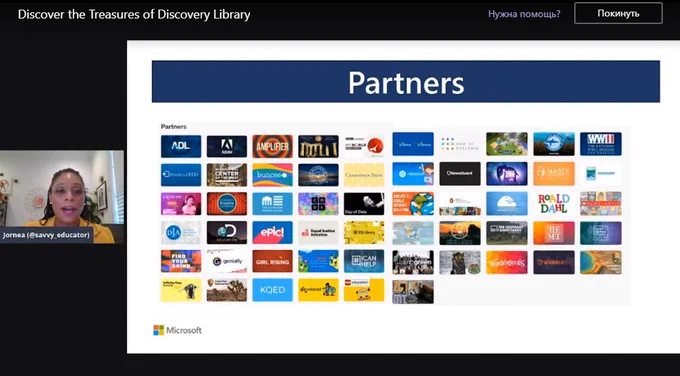Select the Discovery Education tile

pos(227,232)
